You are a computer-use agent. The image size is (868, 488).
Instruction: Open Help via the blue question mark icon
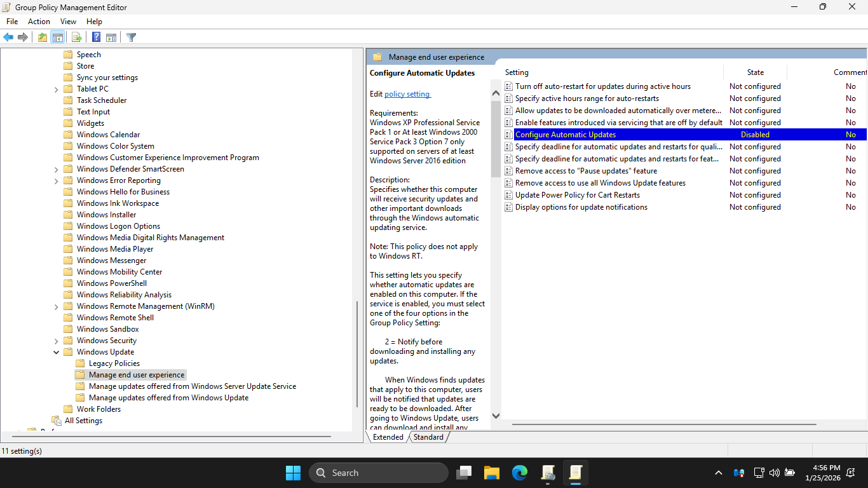(96, 37)
